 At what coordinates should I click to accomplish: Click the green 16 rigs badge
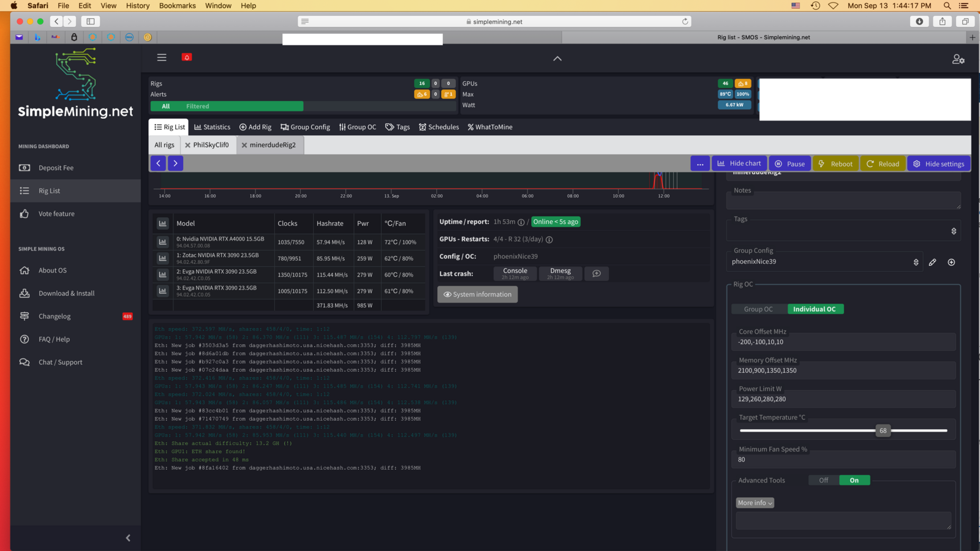(422, 83)
